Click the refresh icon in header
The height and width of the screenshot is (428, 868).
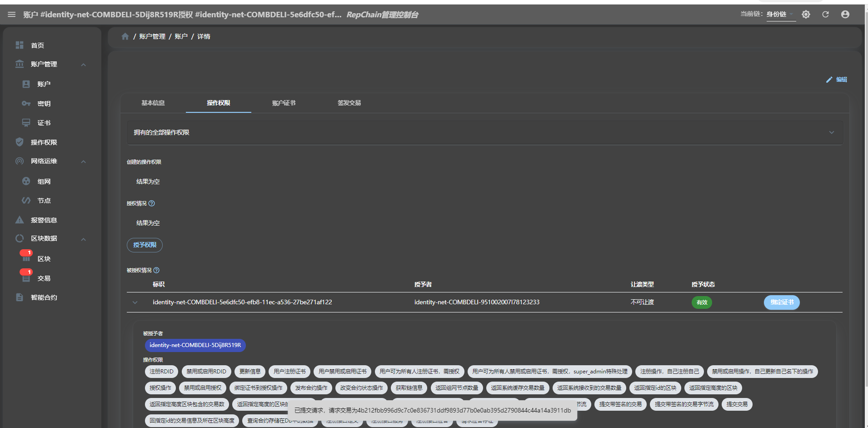(x=825, y=15)
